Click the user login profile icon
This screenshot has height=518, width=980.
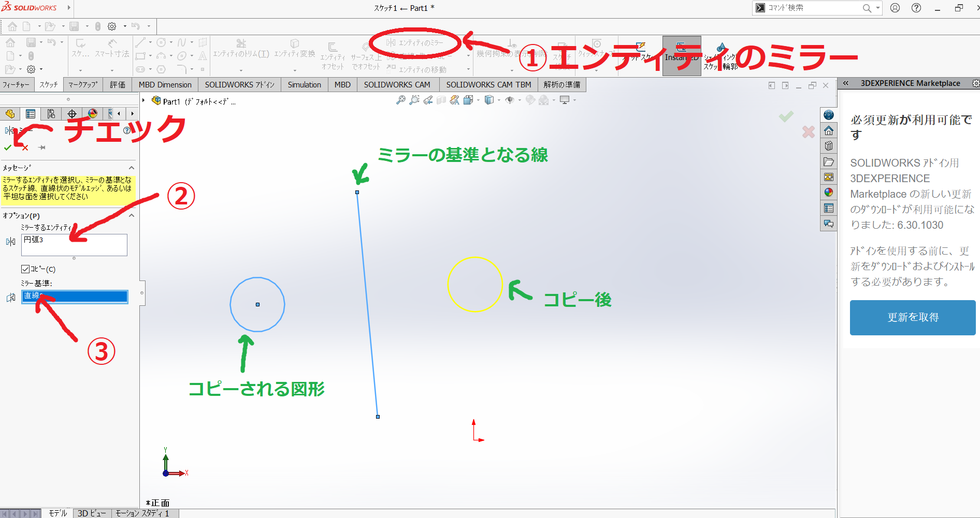pyautogui.click(x=895, y=8)
